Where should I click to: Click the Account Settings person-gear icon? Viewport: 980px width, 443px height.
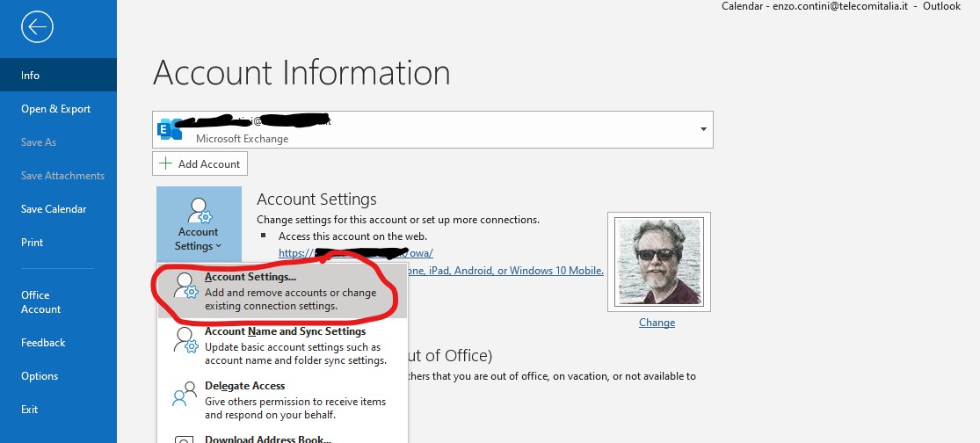click(199, 212)
